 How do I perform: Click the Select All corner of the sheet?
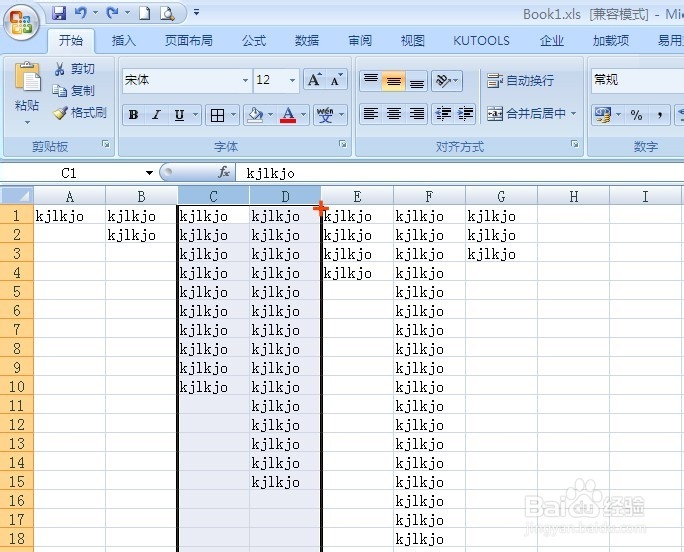[x=17, y=195]
